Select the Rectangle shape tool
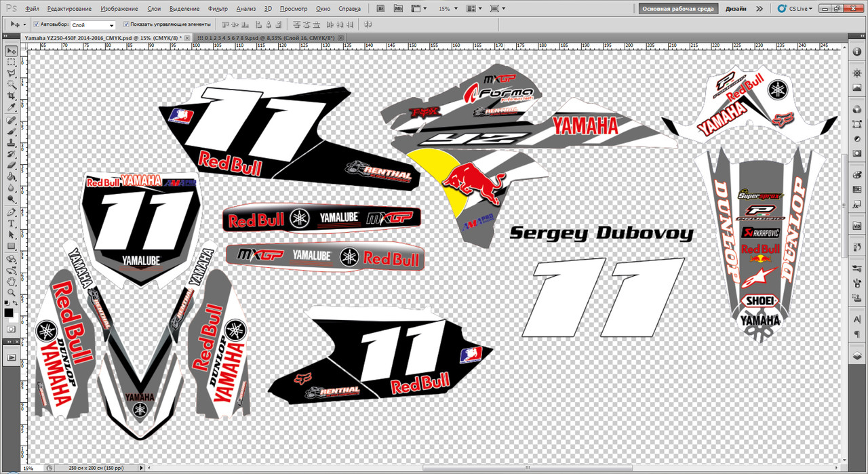The image size is (868, 474). 12,246
